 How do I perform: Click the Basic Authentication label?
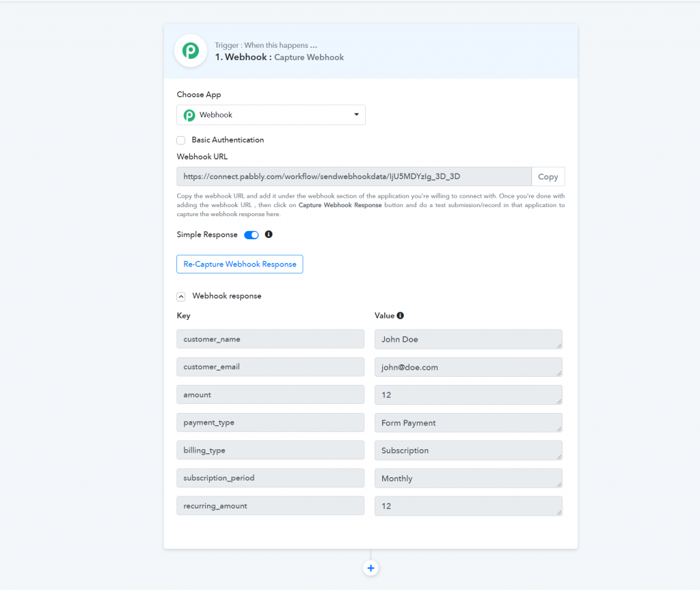click(228, 139)
